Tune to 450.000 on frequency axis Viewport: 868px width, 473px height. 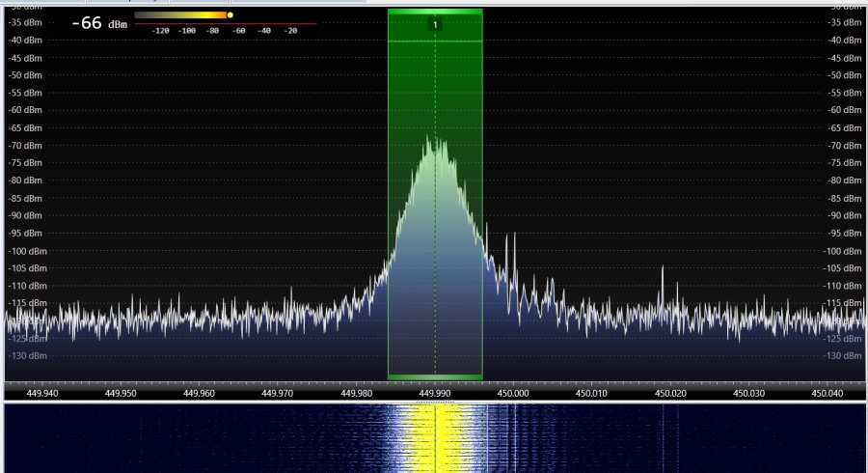click(x=513, y=393)
